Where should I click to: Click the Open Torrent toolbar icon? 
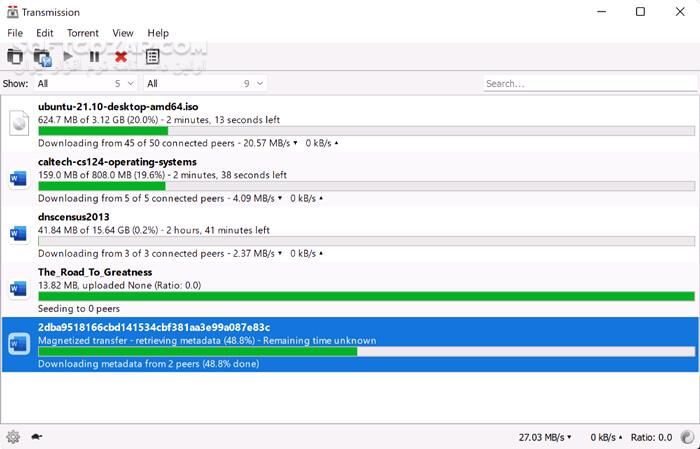(x=15, y=57)
